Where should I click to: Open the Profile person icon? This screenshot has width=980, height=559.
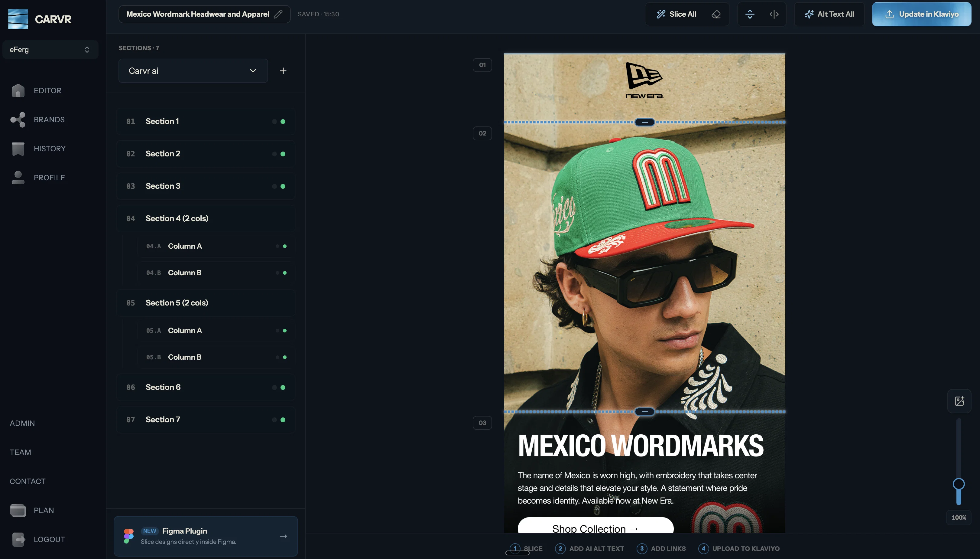pyautogui.click(x=18, y=177)
